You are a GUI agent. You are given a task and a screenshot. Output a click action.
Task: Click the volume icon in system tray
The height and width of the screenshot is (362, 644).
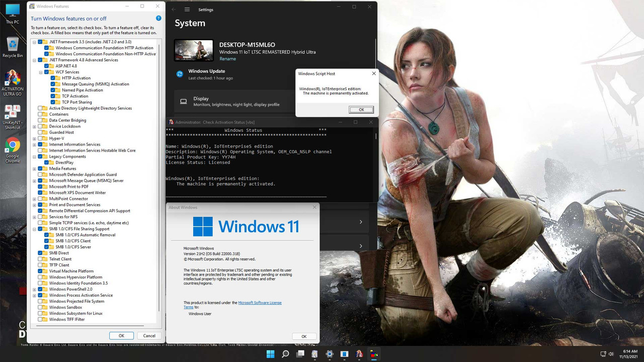click(611, 354)
